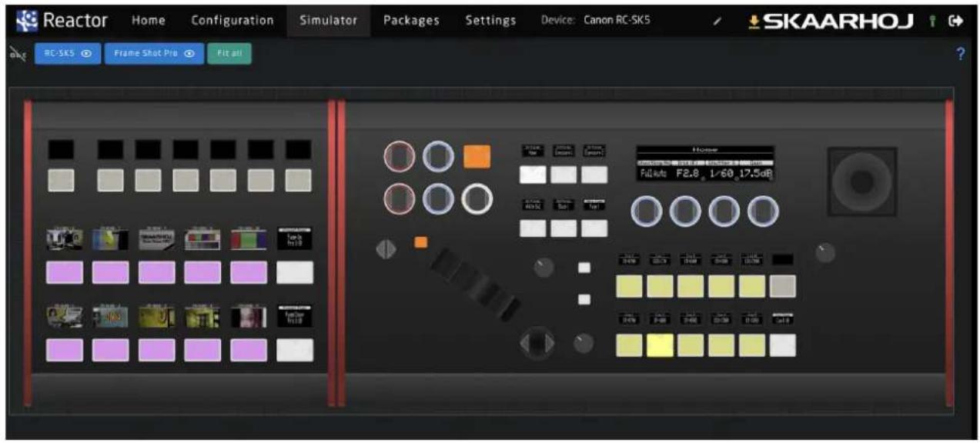Click the upper small white square button
This screenshot has width=980, height=443.
584,268
